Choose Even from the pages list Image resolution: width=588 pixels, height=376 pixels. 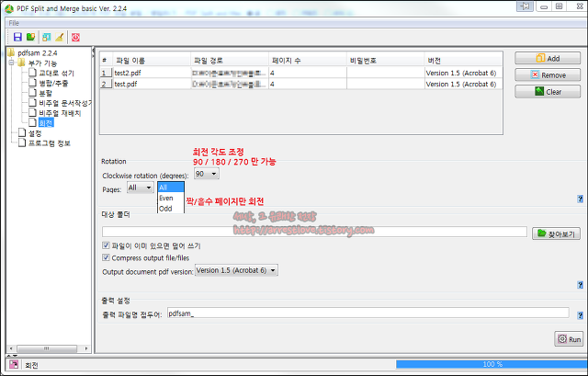tap(171, 199)
